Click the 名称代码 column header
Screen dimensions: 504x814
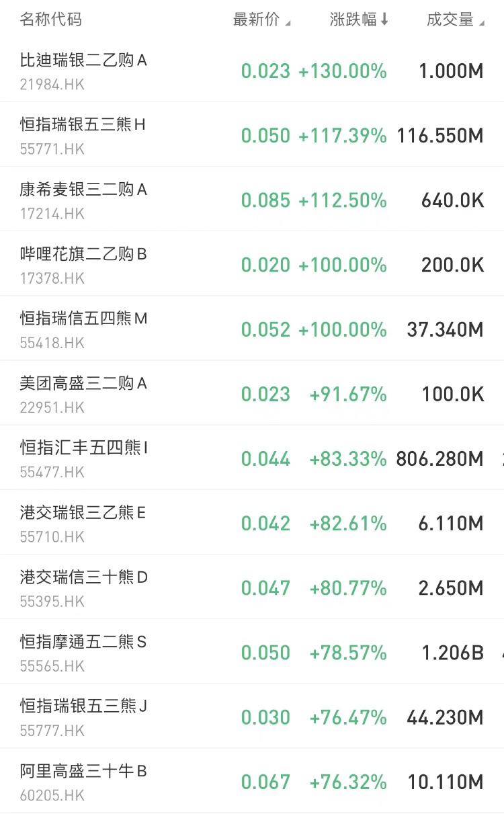(51, 19)
